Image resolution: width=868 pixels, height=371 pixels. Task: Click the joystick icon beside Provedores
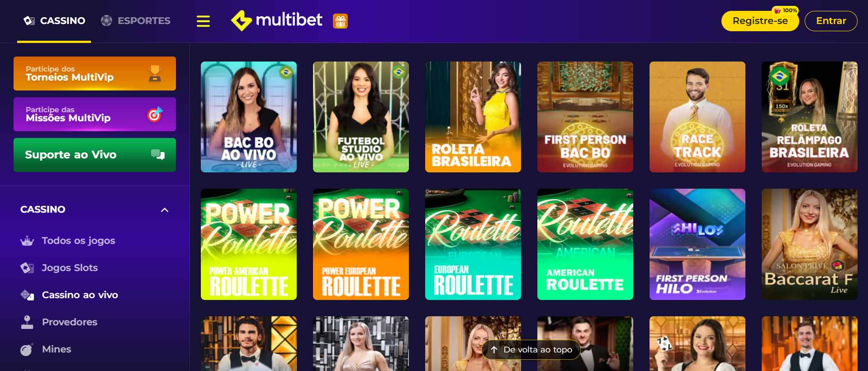pyautogui.click(x=27, y=322)
